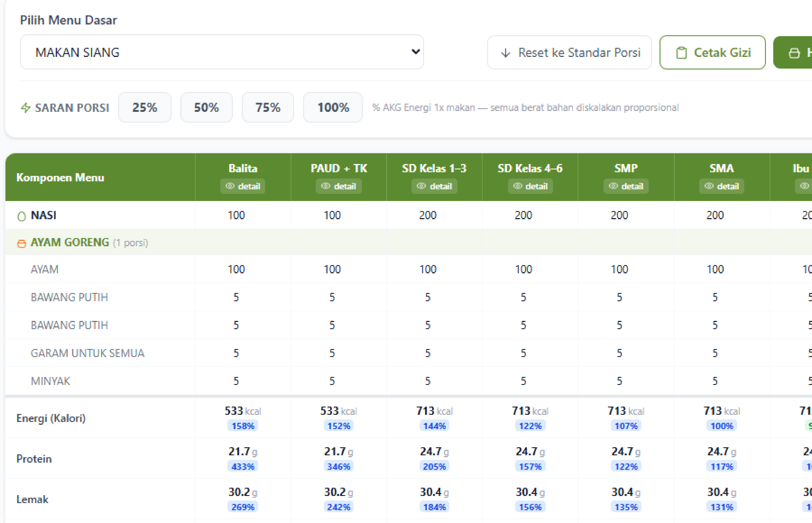Click the green printer button at right edge

tap(793, 53)
